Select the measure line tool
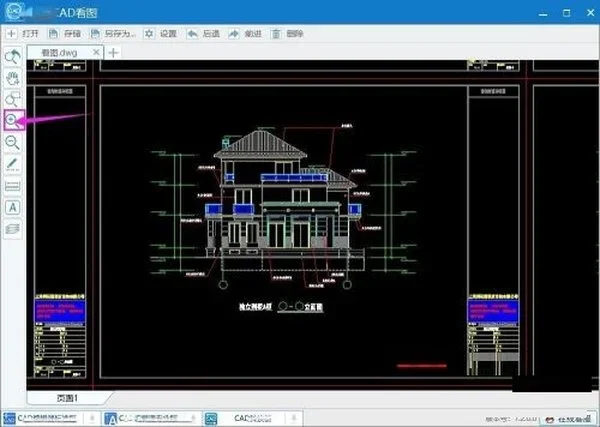This screenshot has width=600, height=427. pyautogui.click(x=13, y=186)
